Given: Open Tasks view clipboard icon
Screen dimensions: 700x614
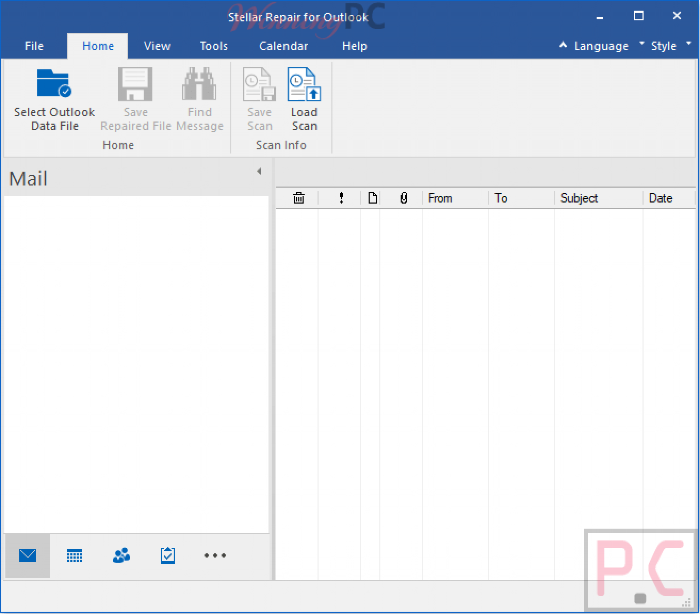Looking at the screenshot, I should coord(168,555).
